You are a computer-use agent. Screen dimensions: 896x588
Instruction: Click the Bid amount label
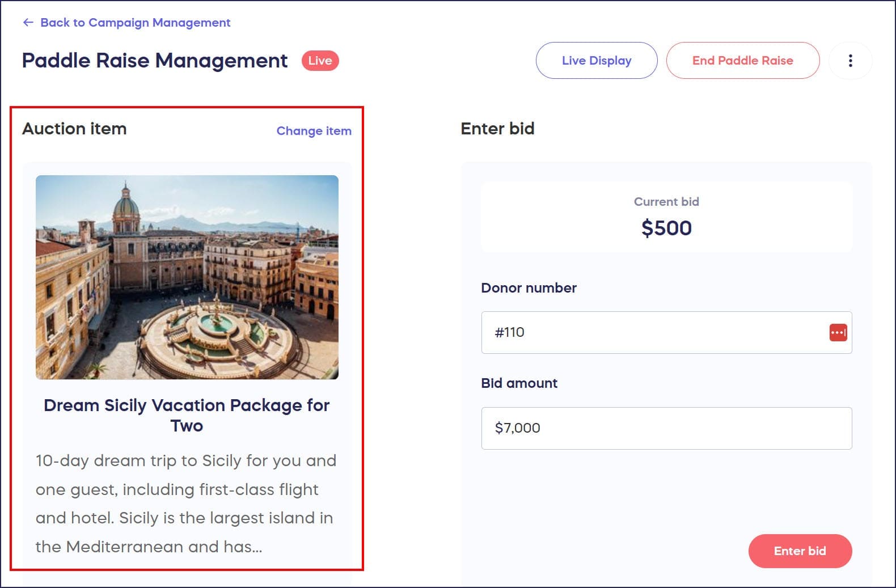pyautogui.click(x=519, y=383)
